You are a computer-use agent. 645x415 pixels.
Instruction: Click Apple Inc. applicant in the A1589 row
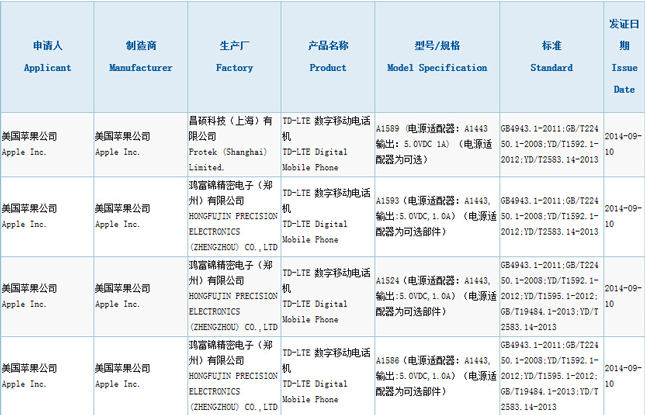coord(47,143)
